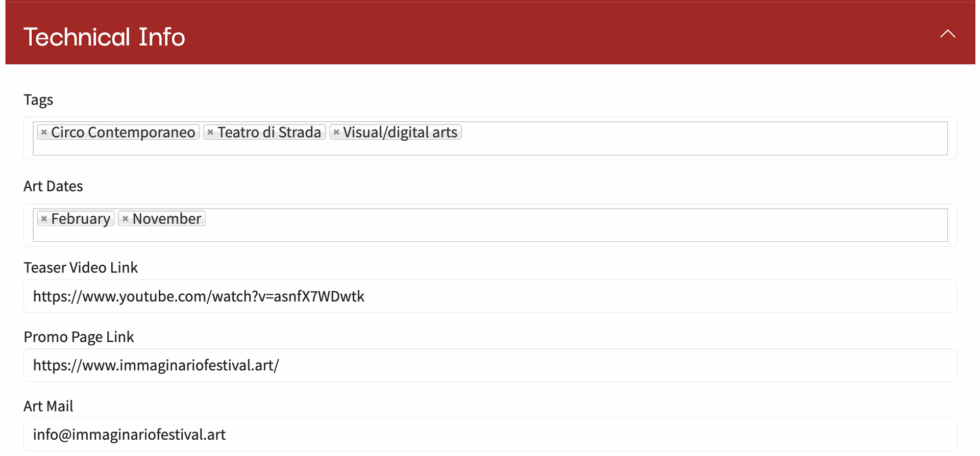The width and height of the screenshot is (980, 456).
Task: Focus the Teaser Video Link YouTube field
Action: tap(490, 296)
